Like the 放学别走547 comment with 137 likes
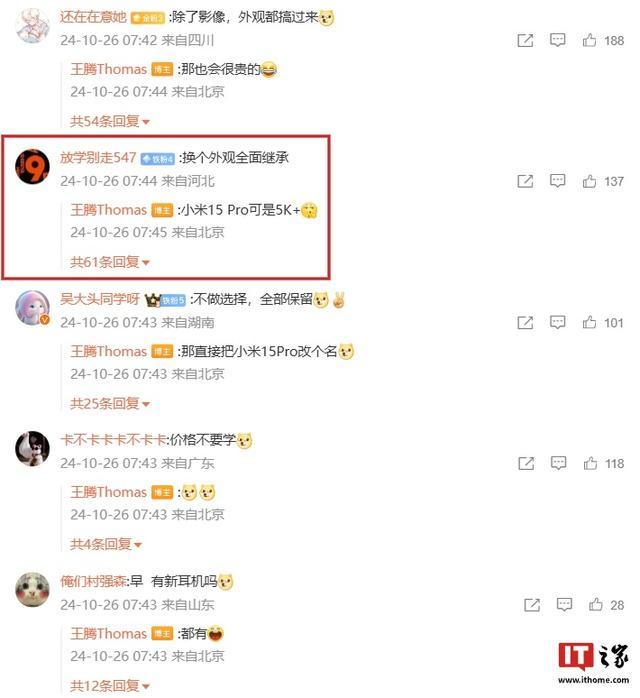The width and height of the screenshot is (640, 698). click(x=589, y=181)
